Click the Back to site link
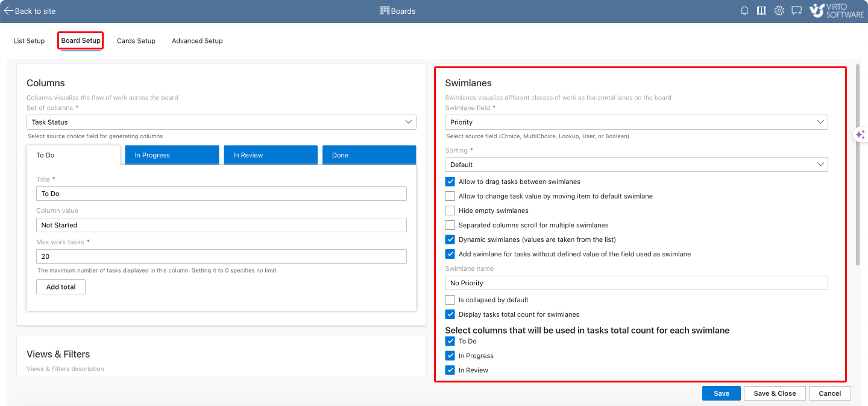 (35, 11)
